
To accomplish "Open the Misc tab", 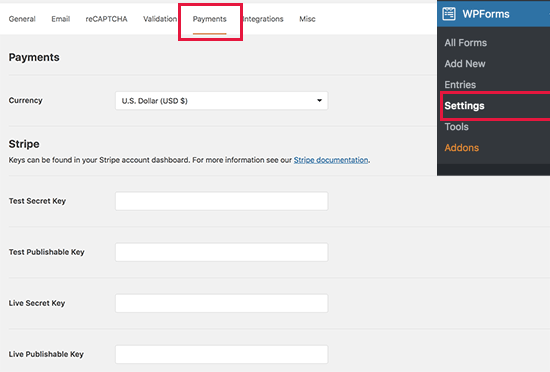I will click(307, 19).
